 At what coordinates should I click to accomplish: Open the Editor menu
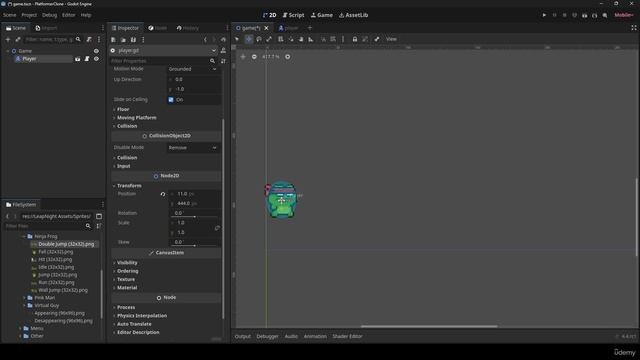click(x=69, y=15)
